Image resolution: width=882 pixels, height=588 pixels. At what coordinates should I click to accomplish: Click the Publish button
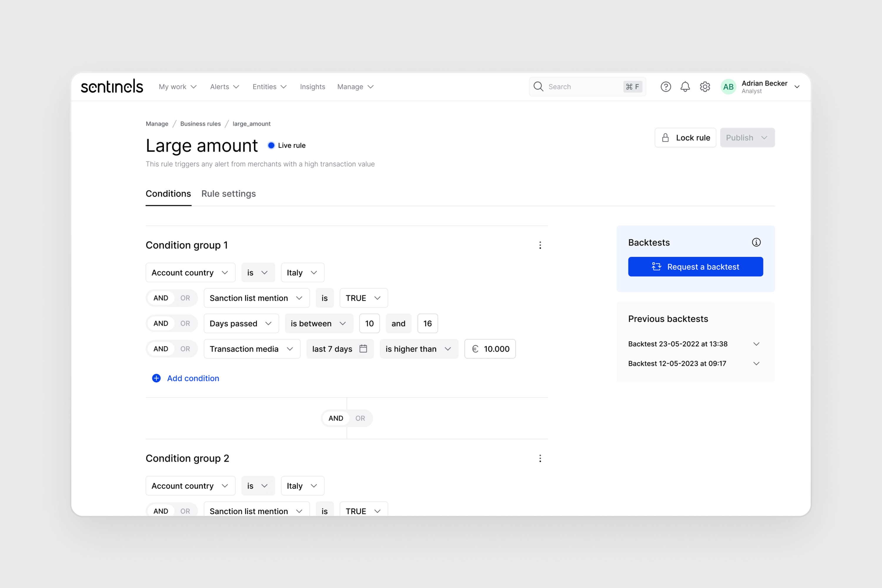(x=747, y=138)
